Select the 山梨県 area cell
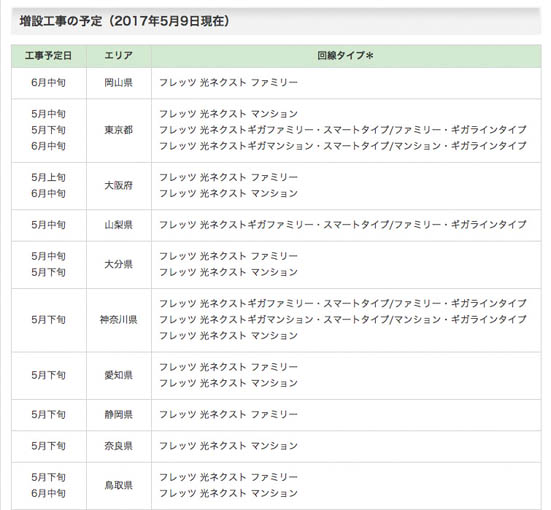This screenshot has width=551, height=510. (118, 225)
